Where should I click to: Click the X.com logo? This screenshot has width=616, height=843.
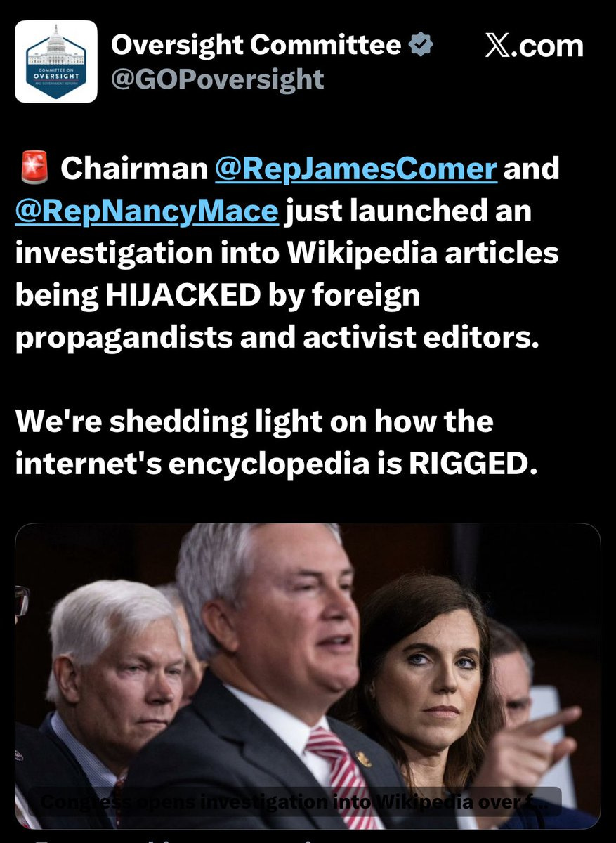point(535,46)
